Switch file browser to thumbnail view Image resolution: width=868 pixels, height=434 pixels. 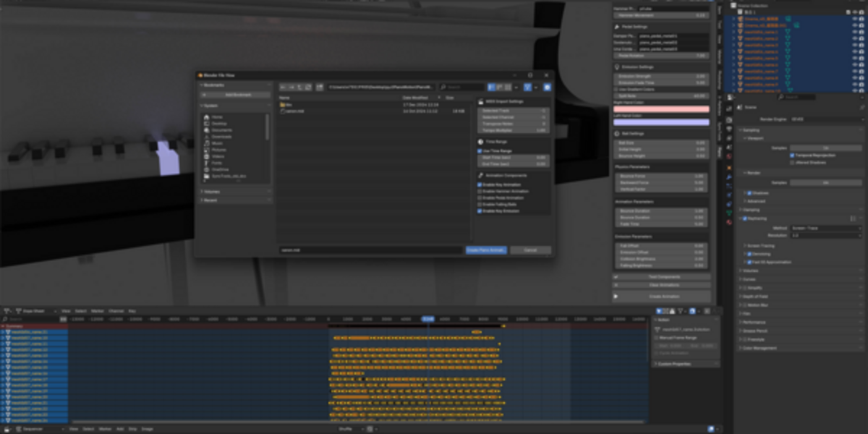[x=509, y=87]
